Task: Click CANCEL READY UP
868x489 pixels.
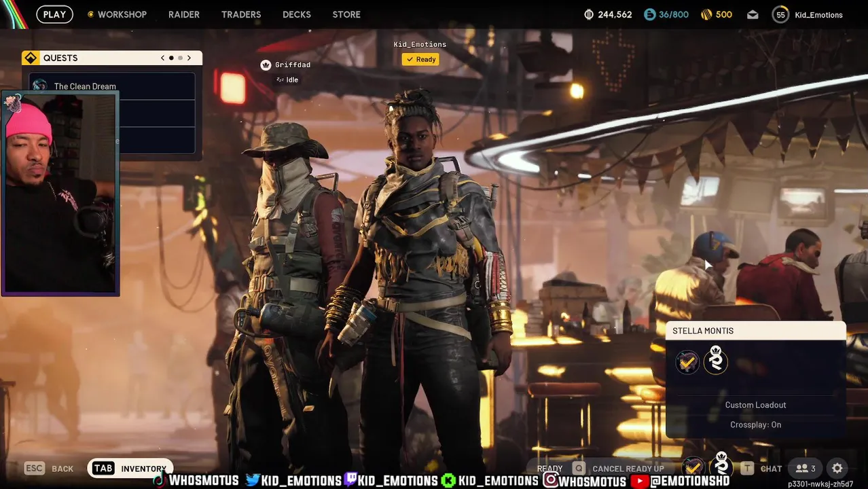Action: (x=628, y=469)
